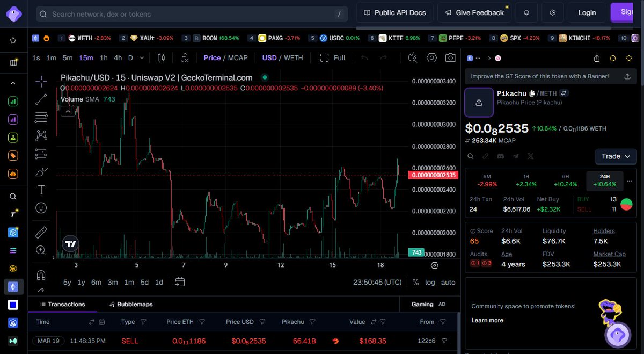Select the zoom in tool
Viewport: 644px width, 354px height.
click(41, 250)
